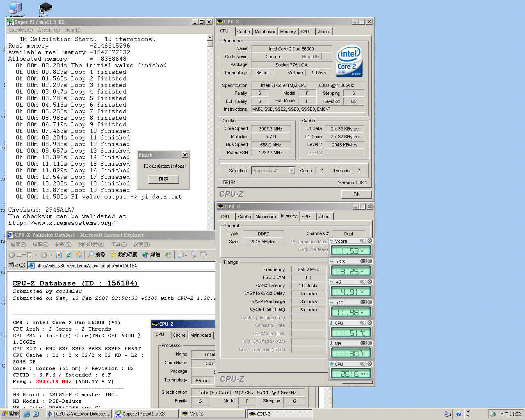Open Forward button history dropdown arrow
Viewport: 525px width, 420px height.
click(51, 255)
